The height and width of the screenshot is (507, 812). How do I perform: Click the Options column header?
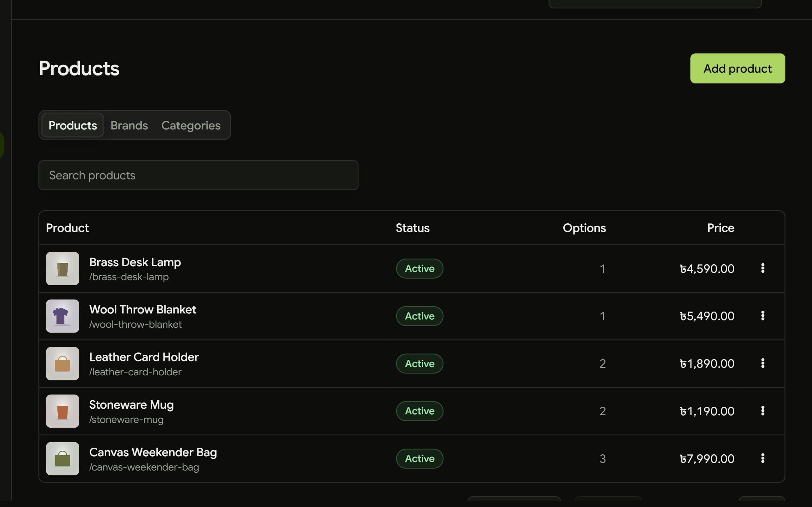point(584,228)
